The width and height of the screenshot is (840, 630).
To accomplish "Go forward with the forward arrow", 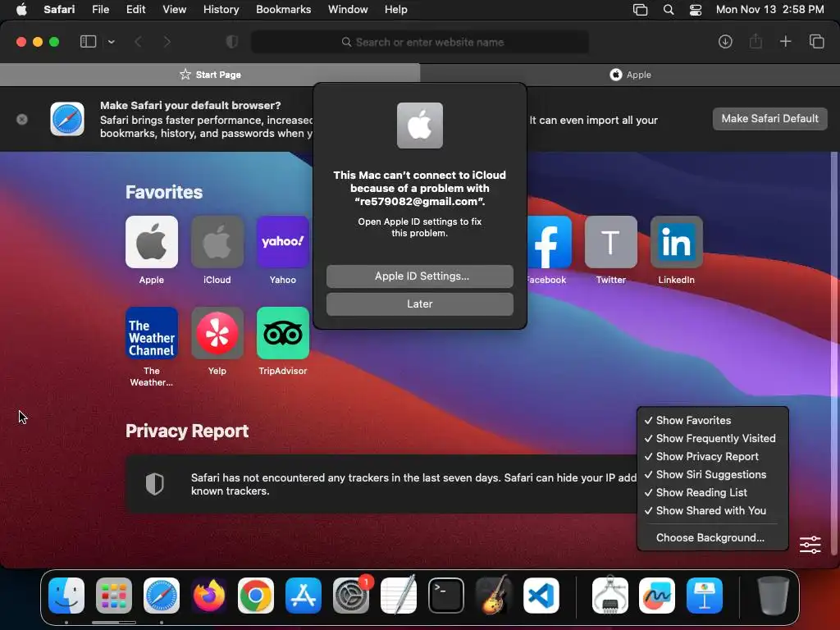I will click(167, 42).
